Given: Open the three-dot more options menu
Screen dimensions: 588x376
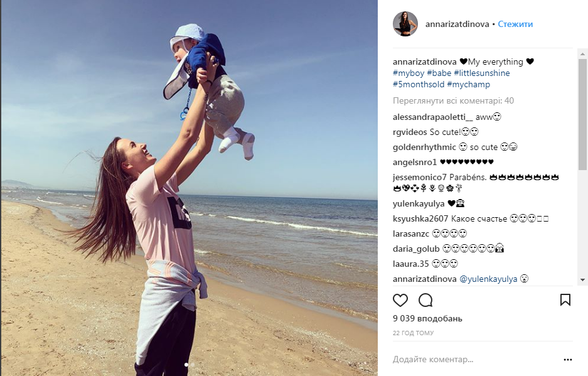Looking at the screenshot, I should click(568, 360).
